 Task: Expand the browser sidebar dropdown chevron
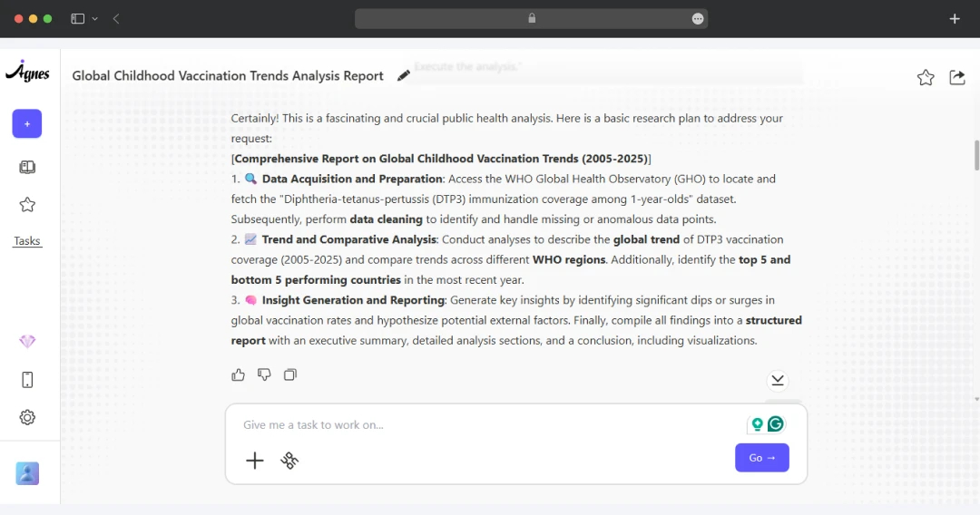(95, 19)
